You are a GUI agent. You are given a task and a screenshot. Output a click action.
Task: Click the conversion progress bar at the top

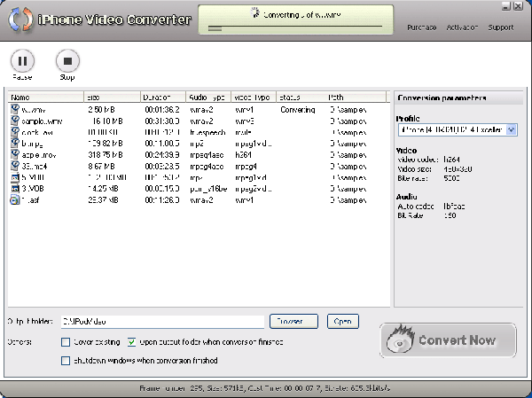pos(293,28)
